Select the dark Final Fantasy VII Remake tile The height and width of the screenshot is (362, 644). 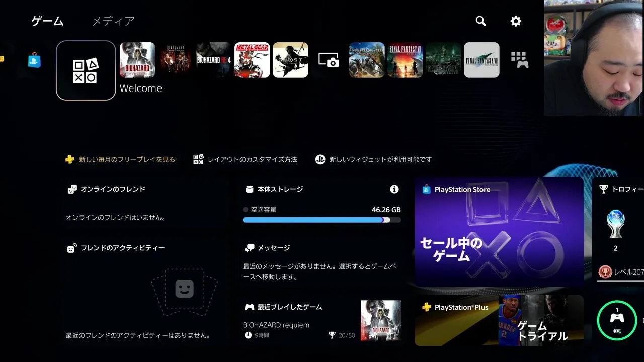pos(443,60)
